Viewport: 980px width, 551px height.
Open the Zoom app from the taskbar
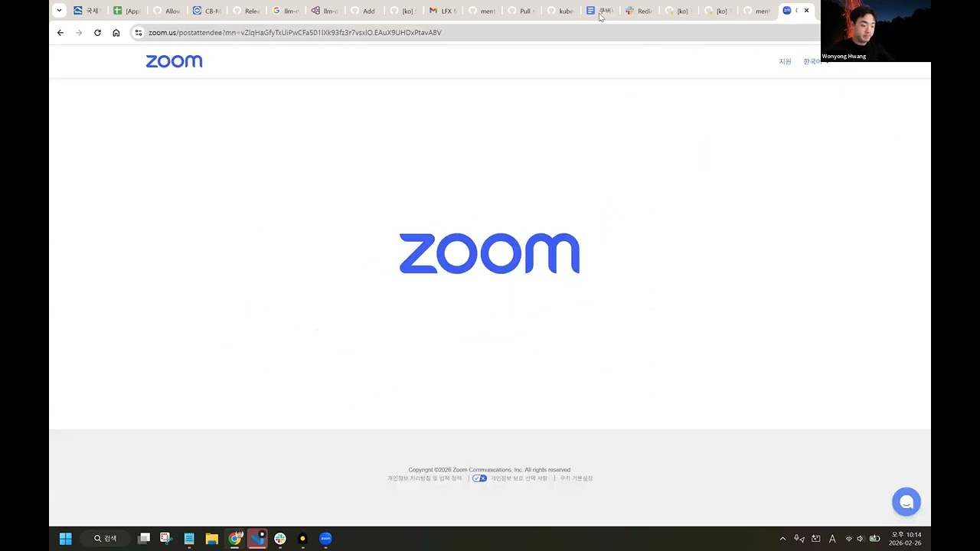point(325,539)
